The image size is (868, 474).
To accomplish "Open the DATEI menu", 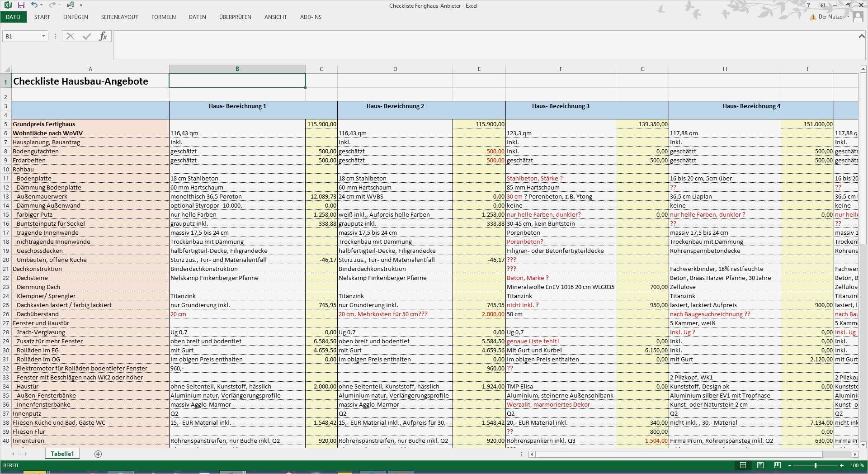I will (13, 17).
